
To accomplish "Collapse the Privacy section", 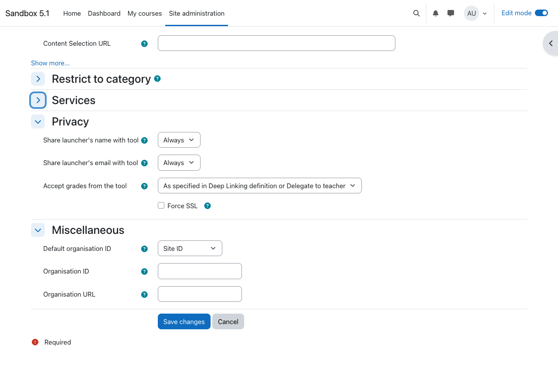I will (38, 122).
